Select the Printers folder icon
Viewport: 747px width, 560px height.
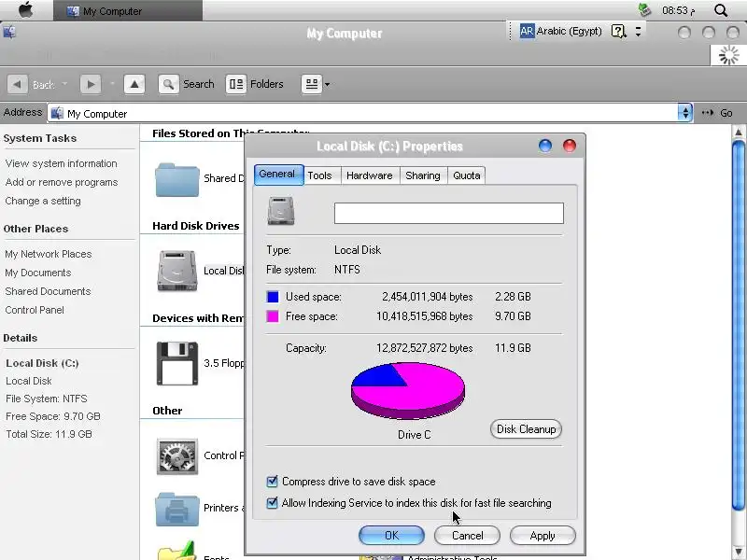[176, 509]
